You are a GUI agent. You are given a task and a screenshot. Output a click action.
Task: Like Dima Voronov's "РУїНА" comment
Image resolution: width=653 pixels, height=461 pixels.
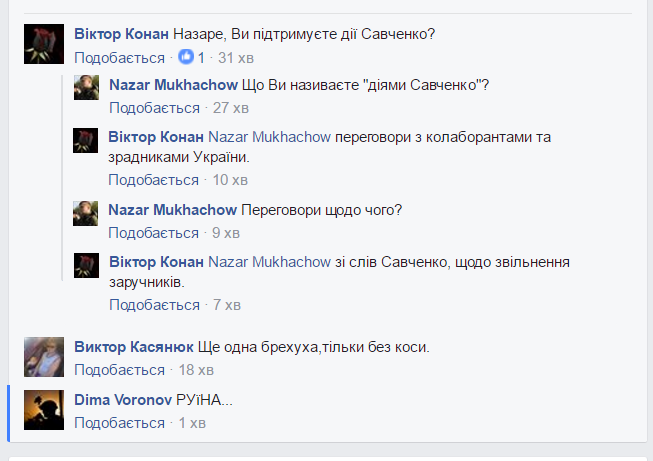click(119, 423)
